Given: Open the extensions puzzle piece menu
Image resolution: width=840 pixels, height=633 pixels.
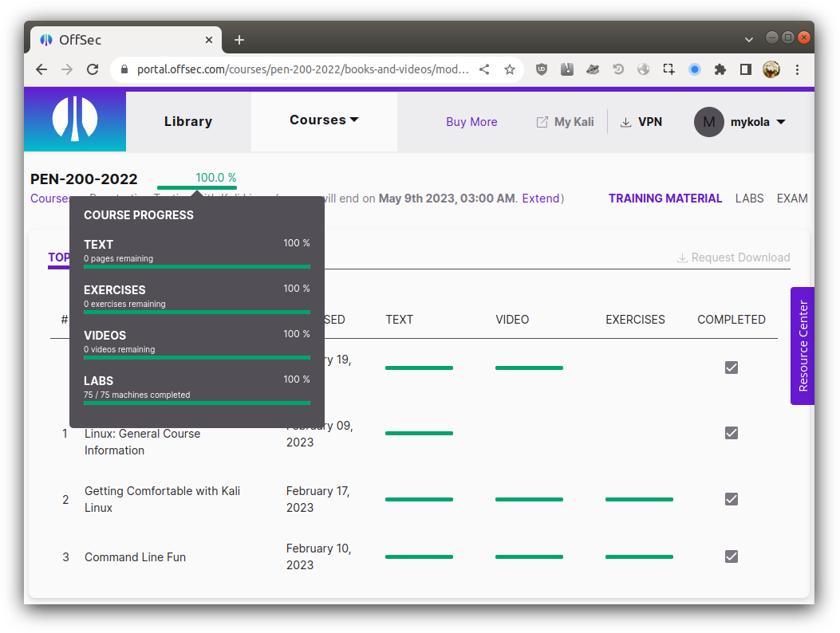Looking at the screenshot, I should pos(720,69).
